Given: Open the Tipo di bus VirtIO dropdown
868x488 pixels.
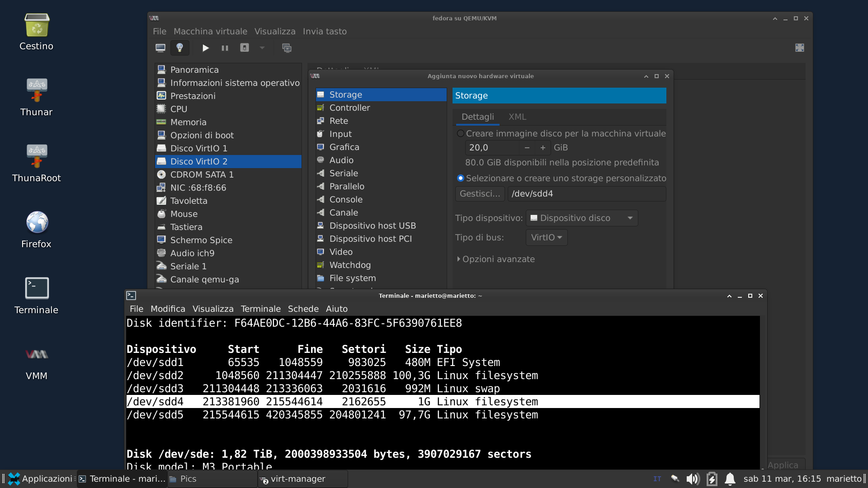Looking at the screenshot, I should click(547, 238).
